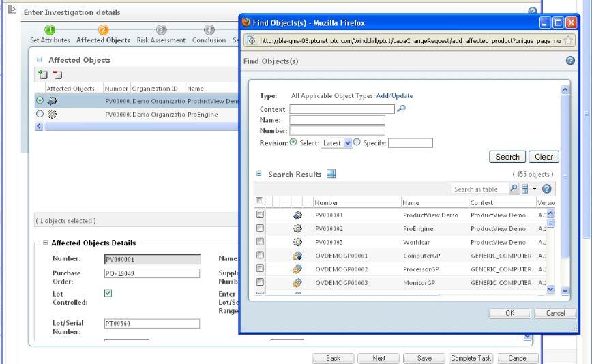Go to the Risk Assessment step
Screen dimensions: 592x364
click(x=161, y=34)
